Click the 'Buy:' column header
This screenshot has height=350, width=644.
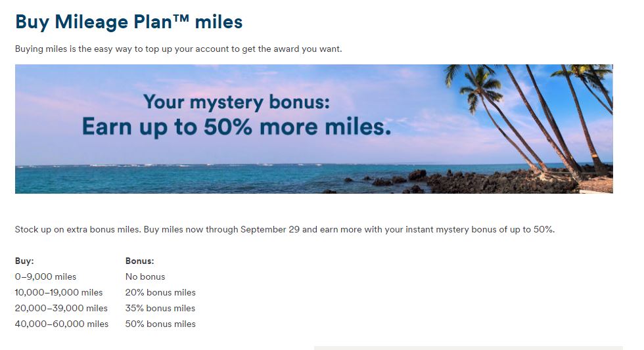(24, 261)
